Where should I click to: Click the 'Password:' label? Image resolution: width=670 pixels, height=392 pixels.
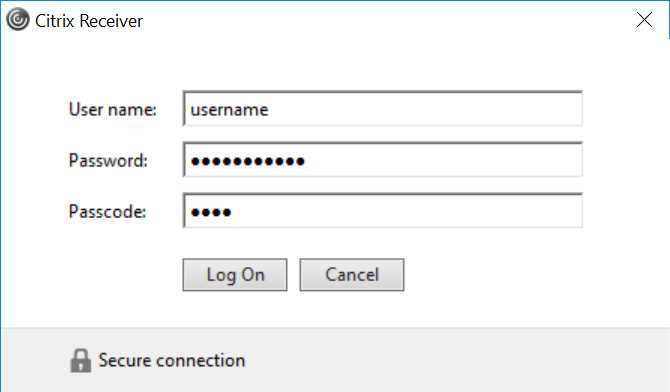[108, 161]
